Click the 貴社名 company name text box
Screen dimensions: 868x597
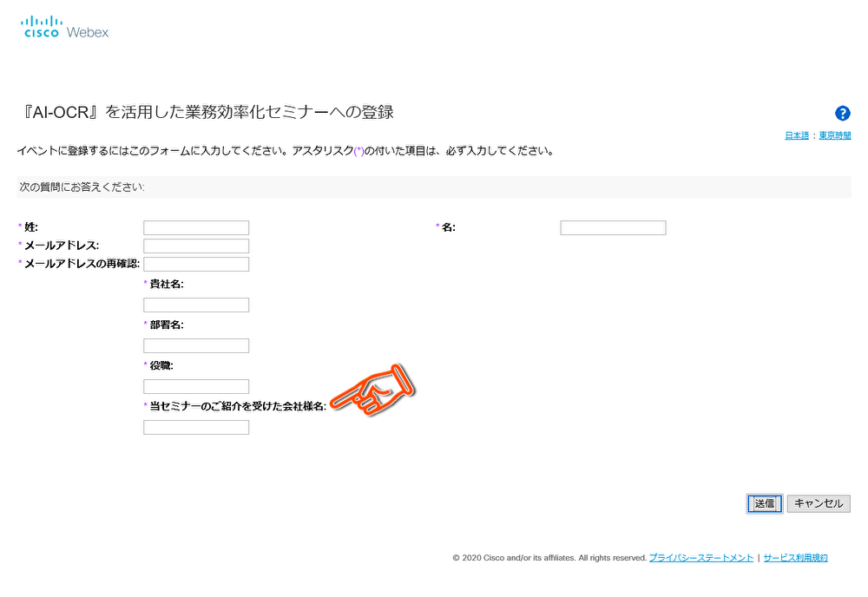coord(196,305)
